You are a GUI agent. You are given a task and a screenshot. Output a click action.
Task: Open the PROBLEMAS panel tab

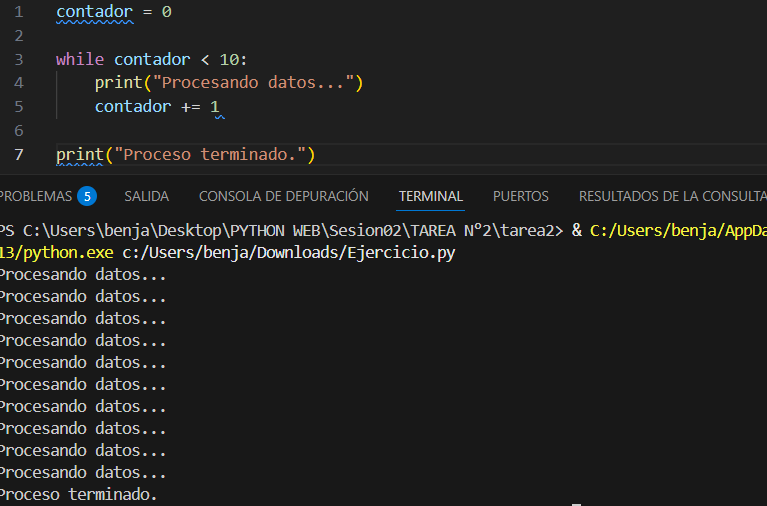pyautogui.click(x=36, y=196)
